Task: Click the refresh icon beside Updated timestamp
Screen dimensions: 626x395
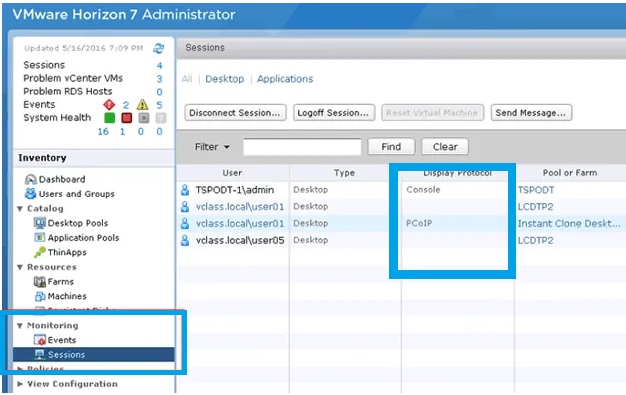Action: [158, 48]
